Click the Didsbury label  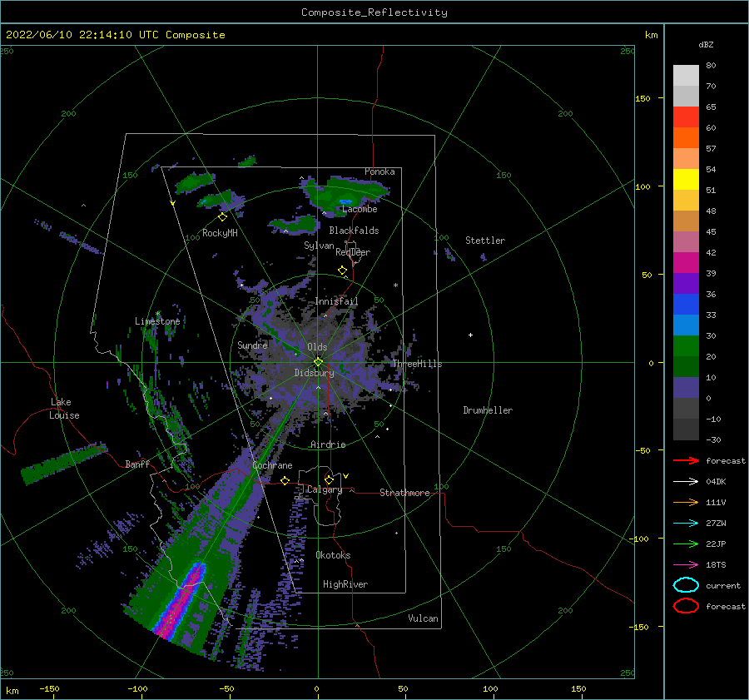pos(314,373)
